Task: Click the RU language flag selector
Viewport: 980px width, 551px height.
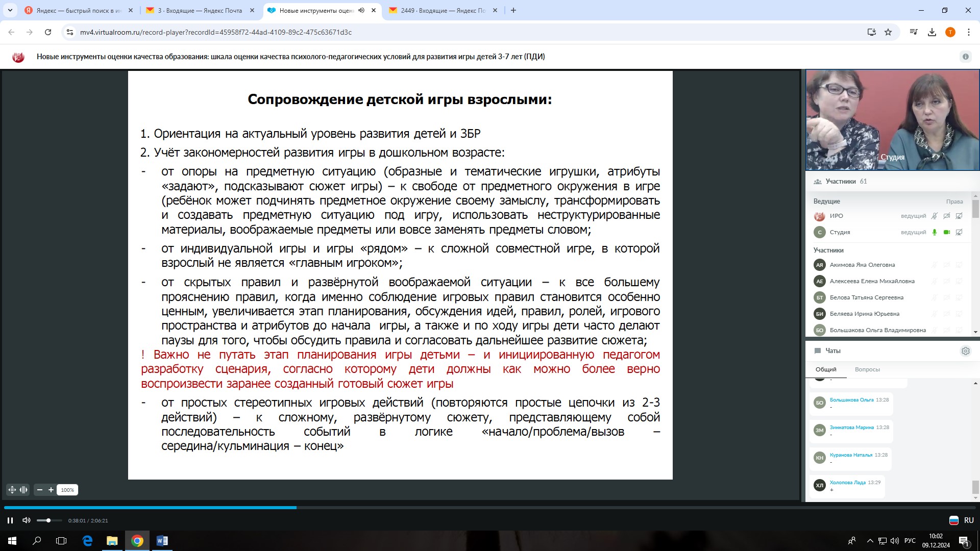Action: point(961,520)
